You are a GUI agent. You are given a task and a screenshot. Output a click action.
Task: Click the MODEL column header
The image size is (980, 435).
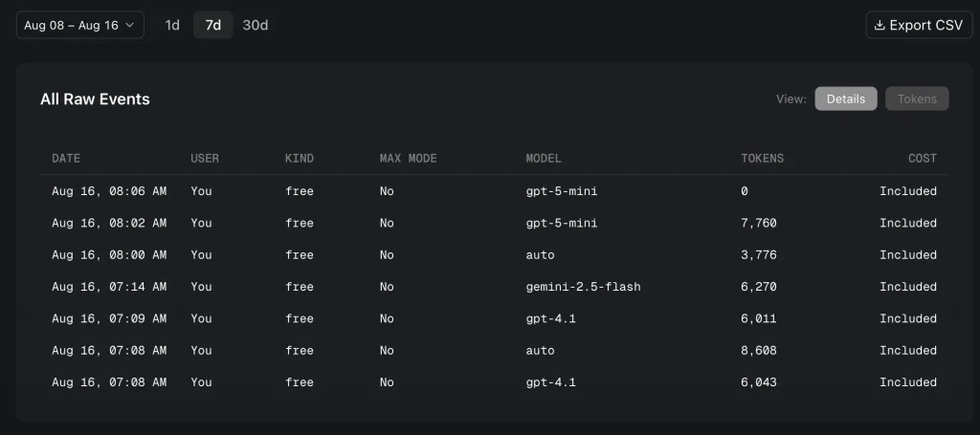544,159
